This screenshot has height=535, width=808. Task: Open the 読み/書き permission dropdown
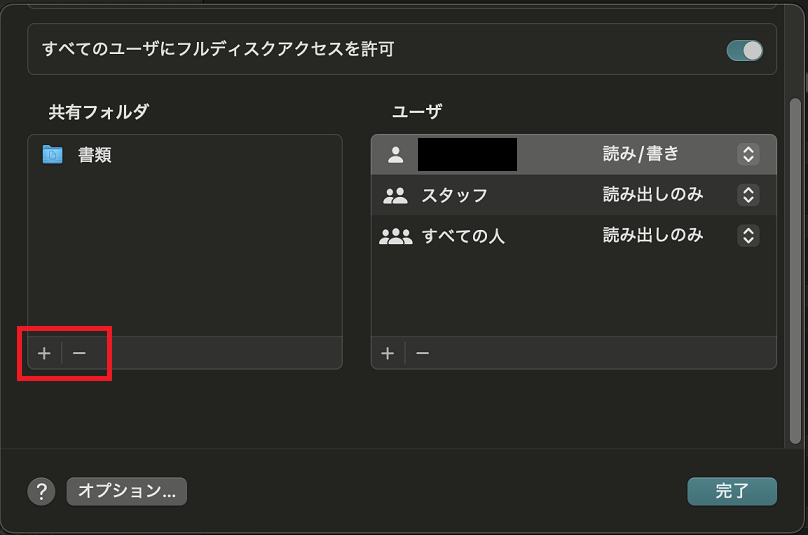tap(748, 154)
